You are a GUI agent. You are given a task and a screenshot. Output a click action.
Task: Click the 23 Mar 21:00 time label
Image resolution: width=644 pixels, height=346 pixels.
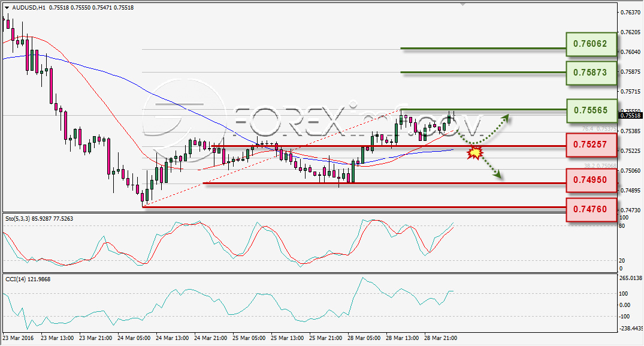(95, 338)
